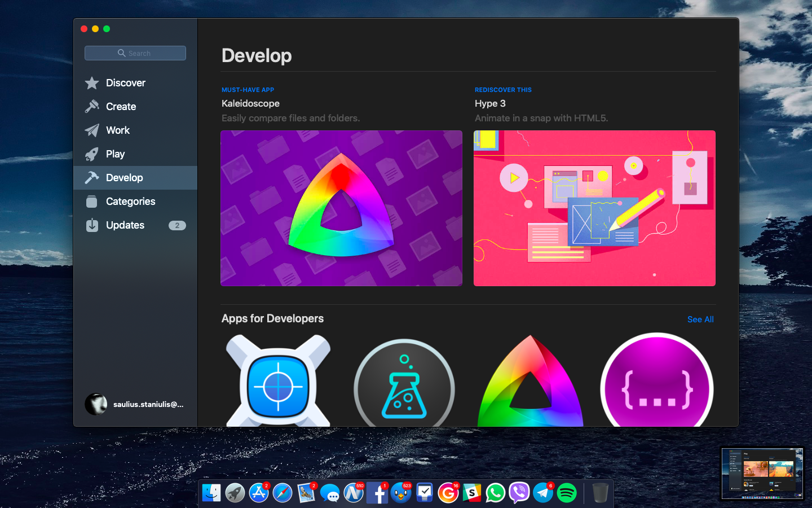Select the Develop tab in sidebar
This screenshot has width=812, height=508.
tap(124, 178)
